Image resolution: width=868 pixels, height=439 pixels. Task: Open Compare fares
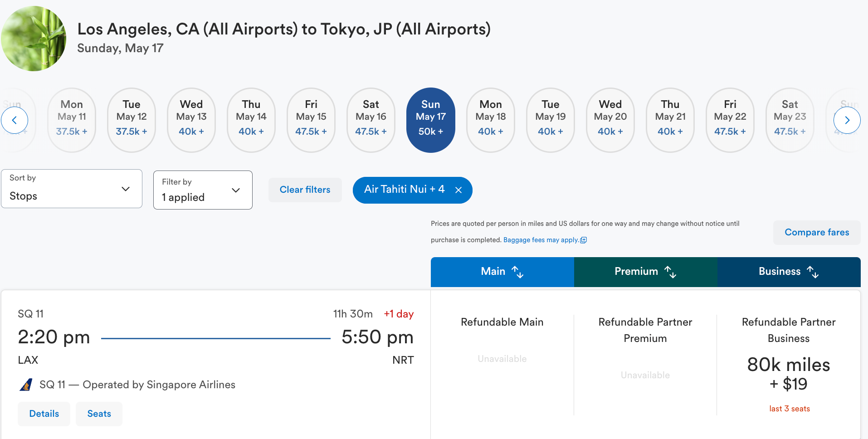click(x=816, y=232)
